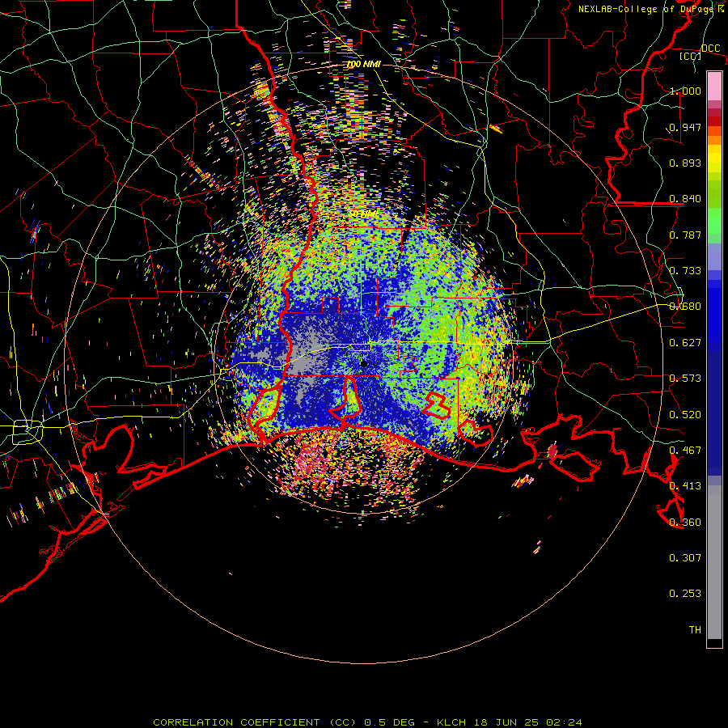Click the 1.000 scale value

[x=685, y=91]
